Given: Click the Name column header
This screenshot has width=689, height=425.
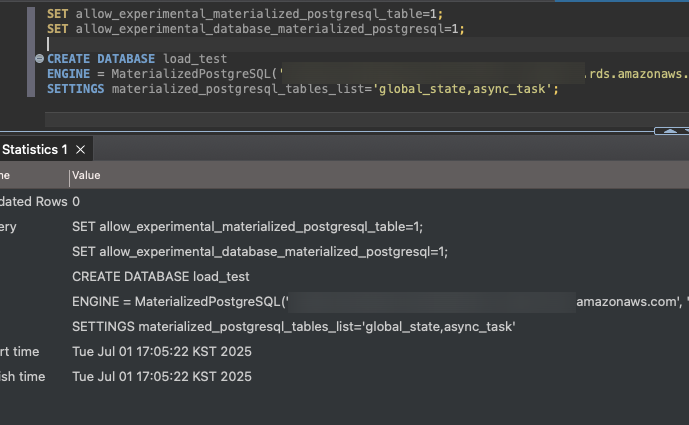Looking at the screenshot, I should tap(5, 175).
